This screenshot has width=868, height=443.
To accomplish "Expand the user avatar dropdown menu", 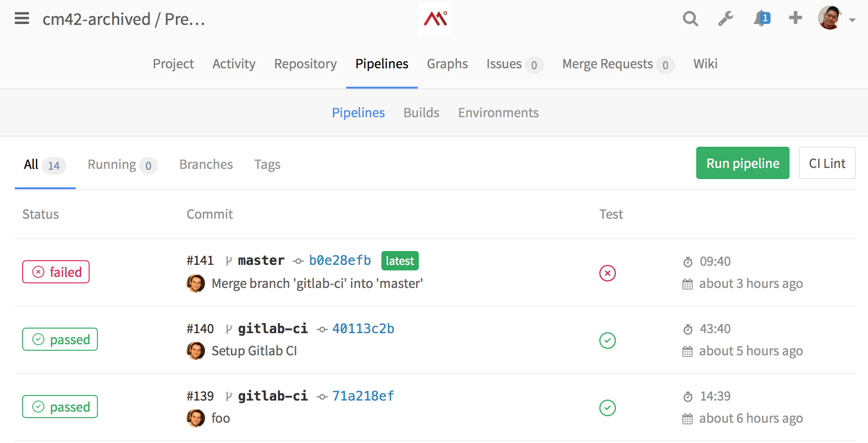I will 836,19.
